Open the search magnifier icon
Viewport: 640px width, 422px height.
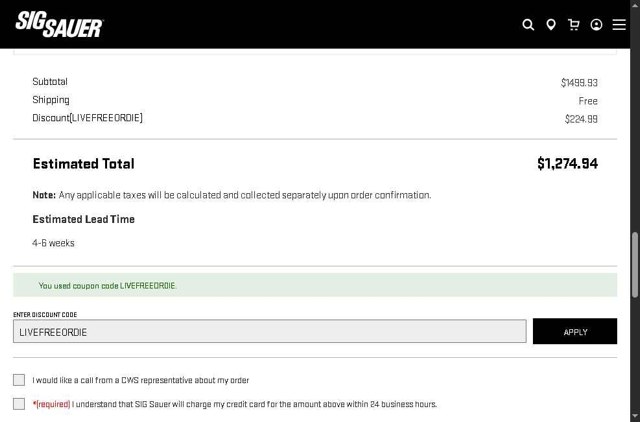[528, 25]
